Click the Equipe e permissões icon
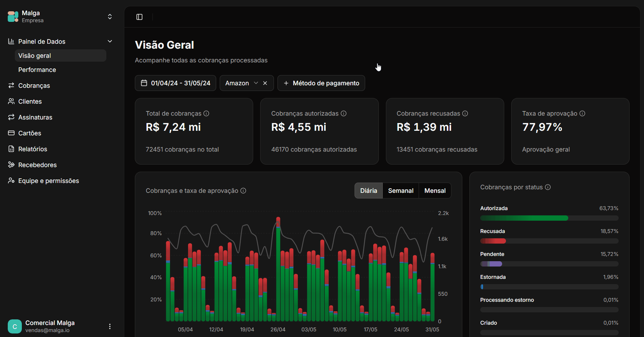This screenshot has height=337, width=644. coord(11,180)
